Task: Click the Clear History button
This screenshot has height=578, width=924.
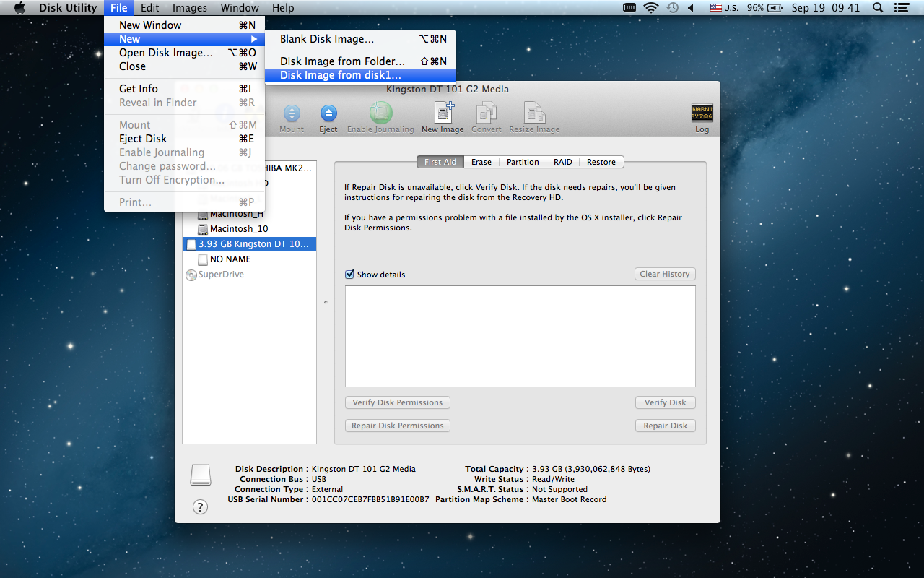Action: (665, 274)
